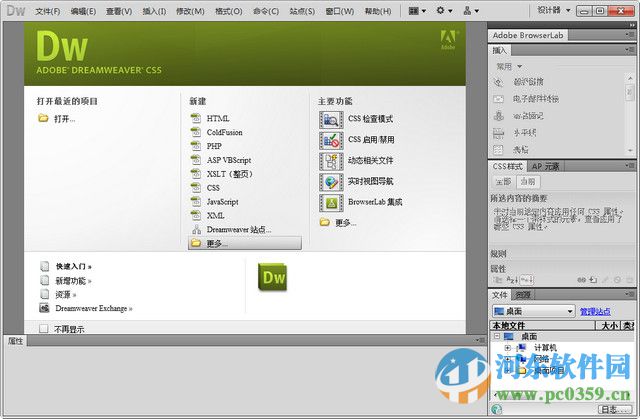Open the 命令(C) menu
Image resolution: width=640 pixels, height=419 pixels.
tap(266, 11)
